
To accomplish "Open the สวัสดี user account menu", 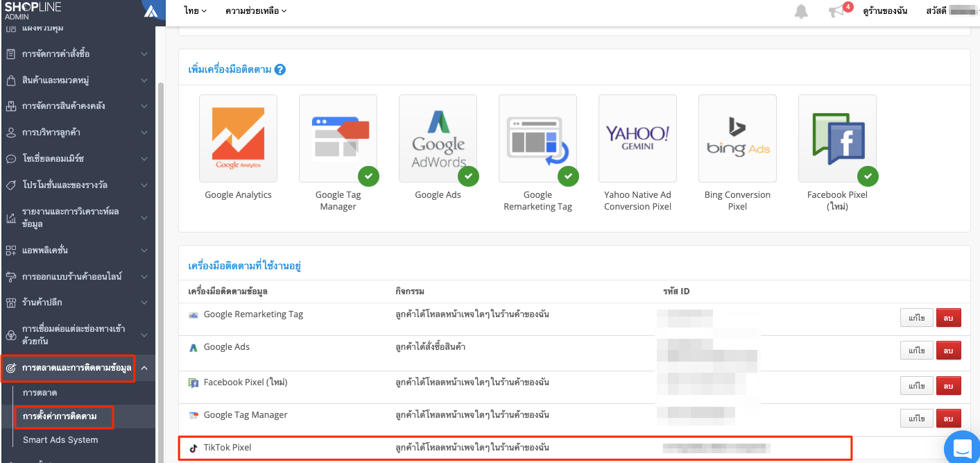I will pyautogui.click(x=952, y=11).
